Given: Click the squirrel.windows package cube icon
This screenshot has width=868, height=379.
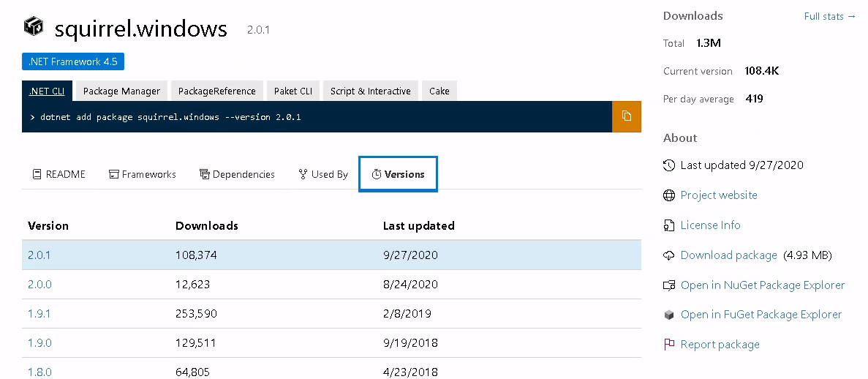Looking at the screenshot, I should point(33,26).
